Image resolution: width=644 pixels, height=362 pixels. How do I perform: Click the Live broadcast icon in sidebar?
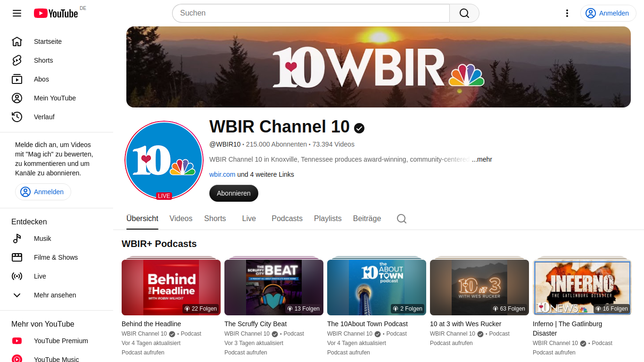(x=17, y=276)
